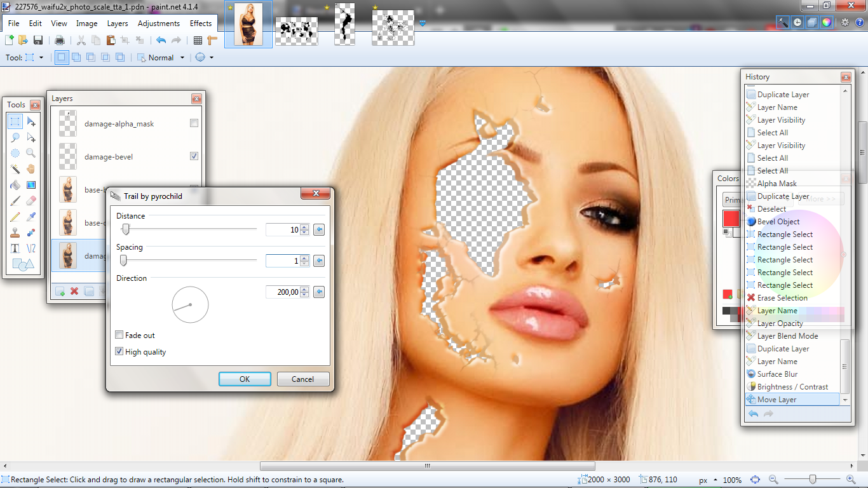Screen dimensions: 868x488
Task: Select the Ellipse Select tool
Action: point(15,153)
